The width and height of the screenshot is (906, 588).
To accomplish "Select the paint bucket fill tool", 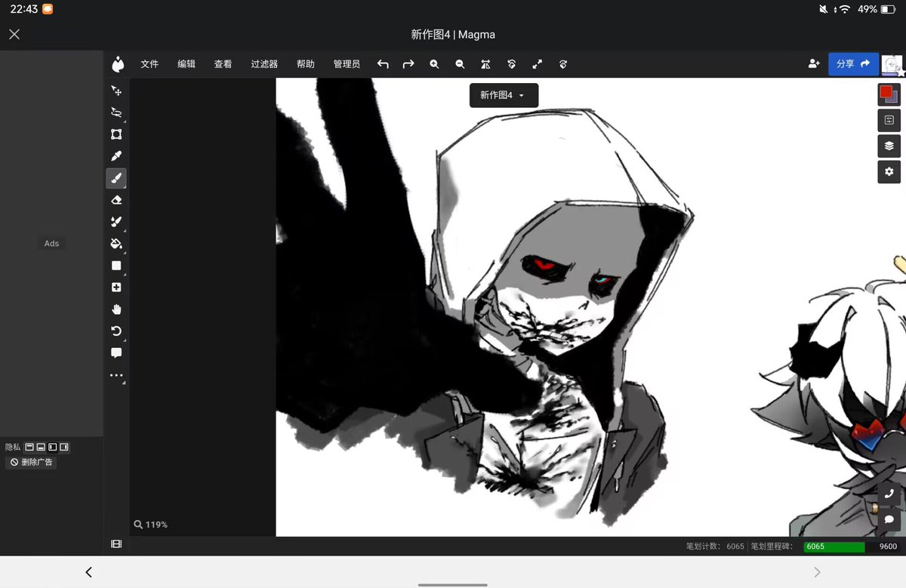I will pyautogui.click(x=116, y=244).
